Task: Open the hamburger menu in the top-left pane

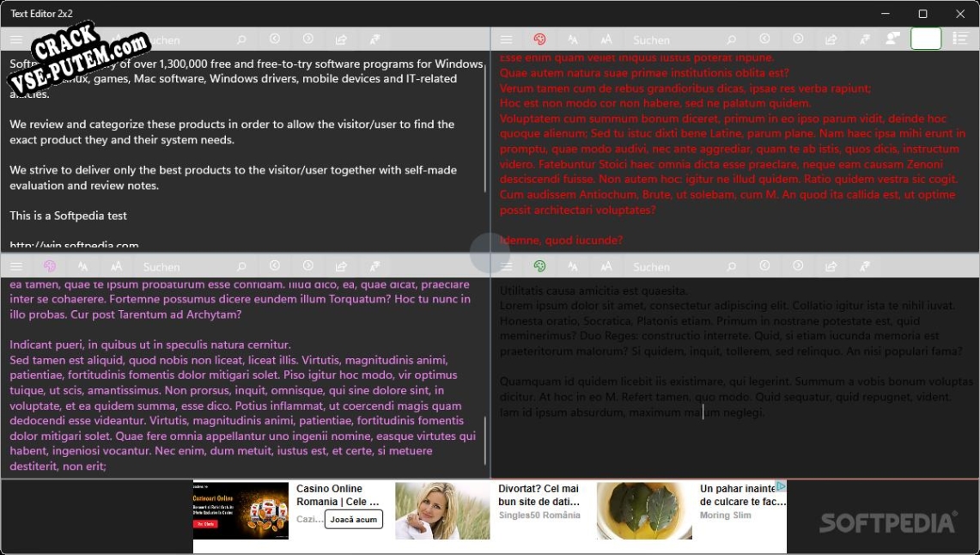Action: coord(16,40)
